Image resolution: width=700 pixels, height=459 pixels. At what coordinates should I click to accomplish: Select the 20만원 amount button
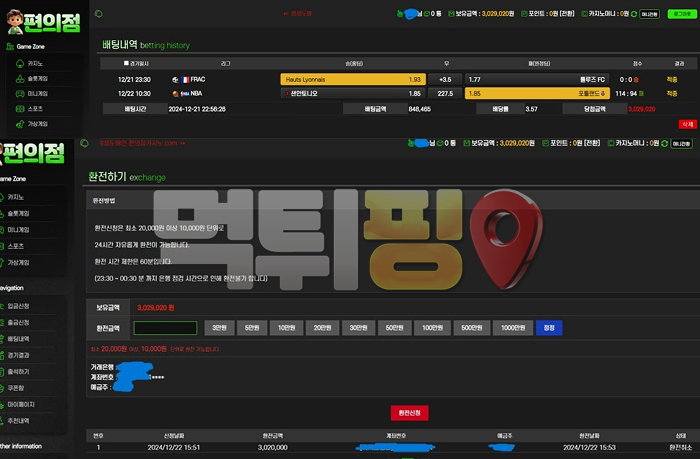tap(322, 328)
